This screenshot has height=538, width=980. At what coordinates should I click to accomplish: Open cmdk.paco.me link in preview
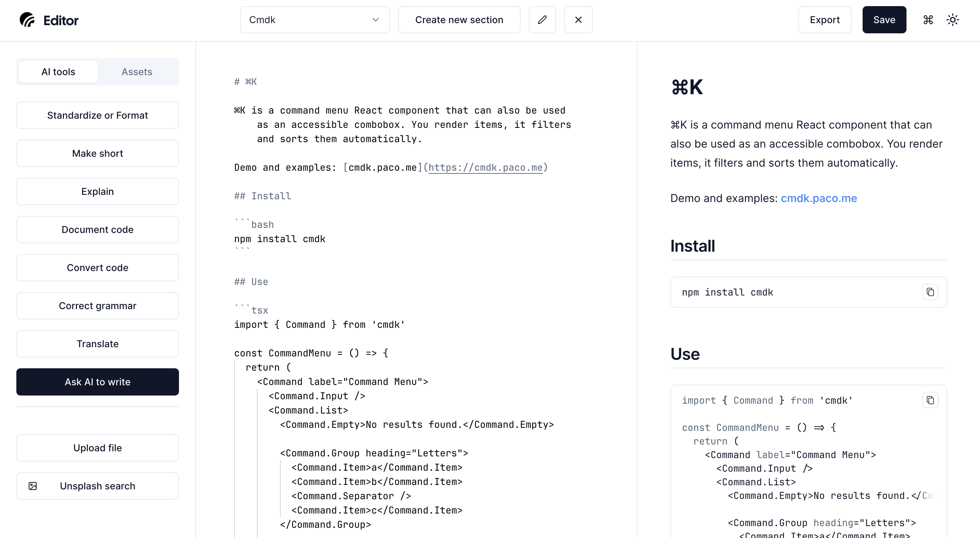tap(819, 198)
